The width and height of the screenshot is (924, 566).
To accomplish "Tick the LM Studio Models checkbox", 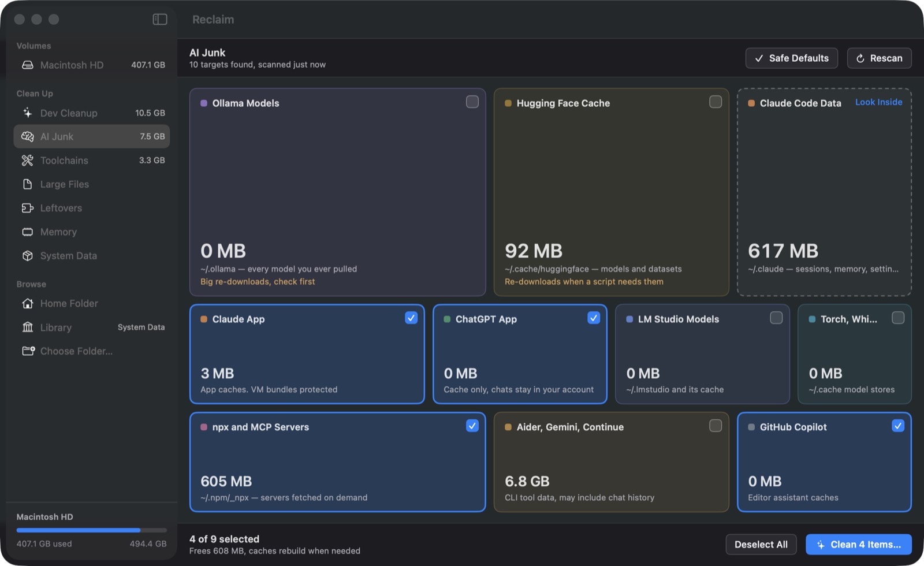I will [776, 318].
